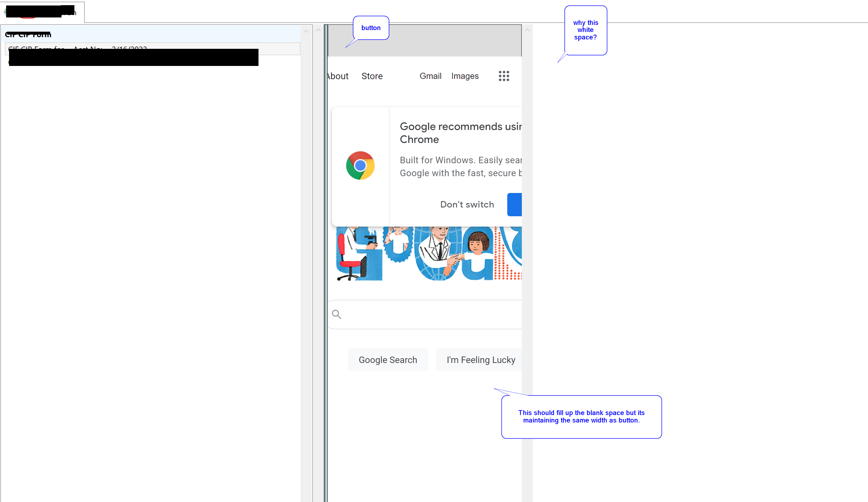Select the CIF CIP Form row with date
Screen dimensions: 868x502
[152, 48]
